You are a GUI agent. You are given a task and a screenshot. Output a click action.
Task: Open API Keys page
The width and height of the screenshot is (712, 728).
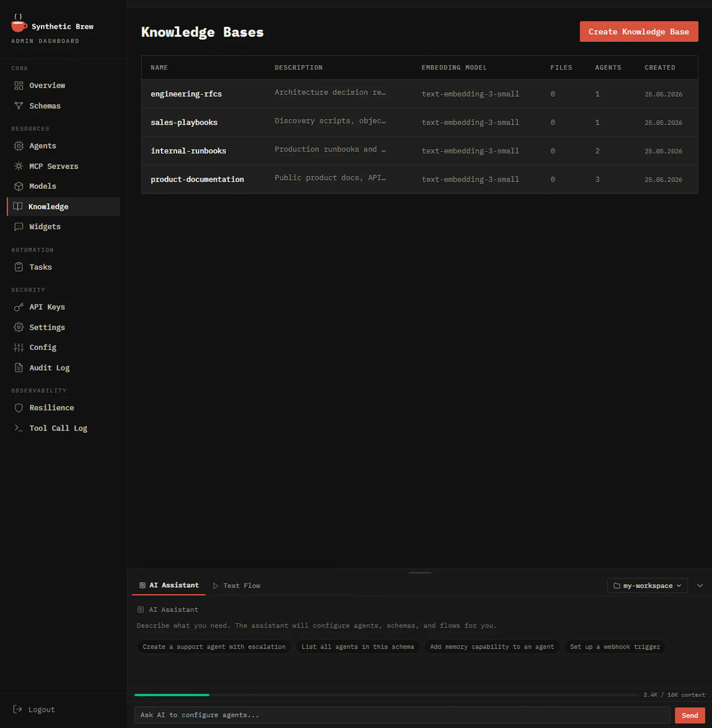point(64,307)
